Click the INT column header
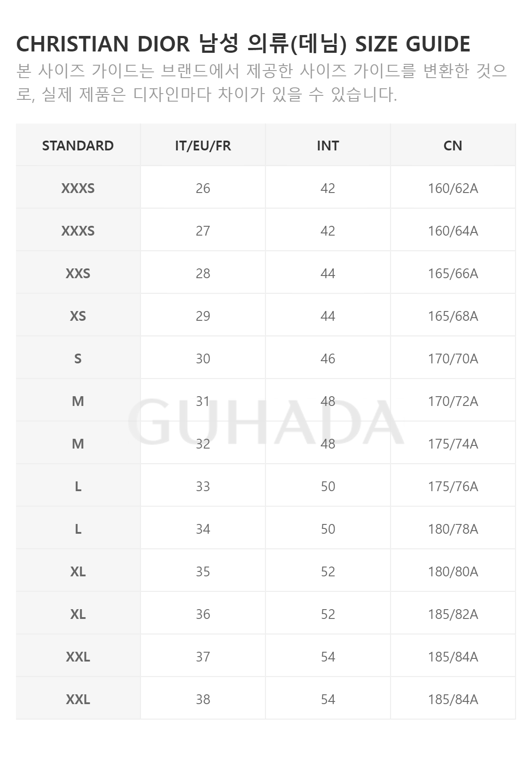The image size is (532, 764). pos(328,145)
